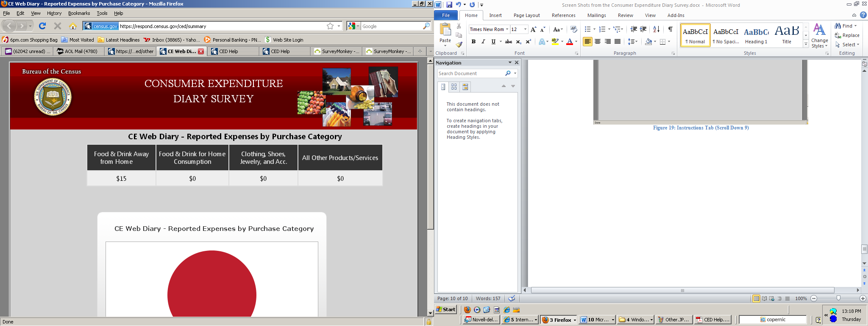Toggle bold formatting
Image resolution: width=868 pixels, height=326 pixels.
(x=473, y=42)
